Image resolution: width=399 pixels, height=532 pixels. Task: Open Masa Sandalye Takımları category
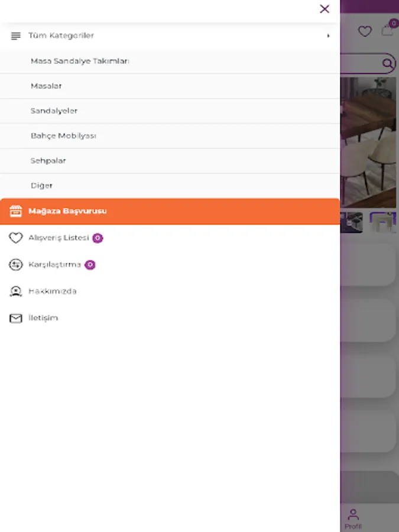[x=170, y=61]
